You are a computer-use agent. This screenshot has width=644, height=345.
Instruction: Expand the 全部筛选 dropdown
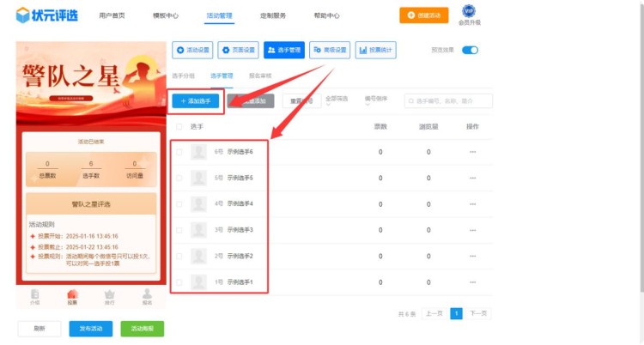pyautogui.click(x=341, y=100)
